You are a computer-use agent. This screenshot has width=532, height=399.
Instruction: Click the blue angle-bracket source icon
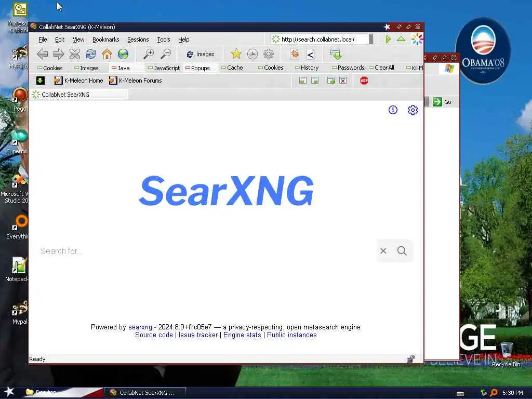pyautogui.click(x=310, y=54)
